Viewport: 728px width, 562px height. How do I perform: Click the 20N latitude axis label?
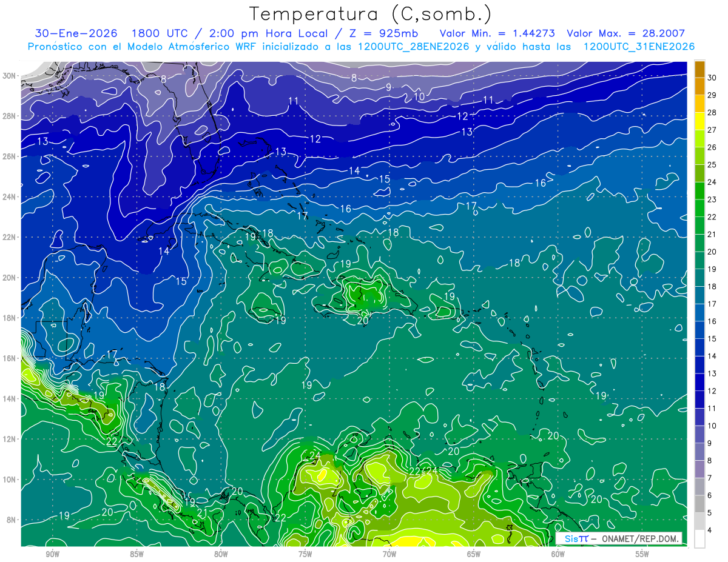[x=9, y=278]
